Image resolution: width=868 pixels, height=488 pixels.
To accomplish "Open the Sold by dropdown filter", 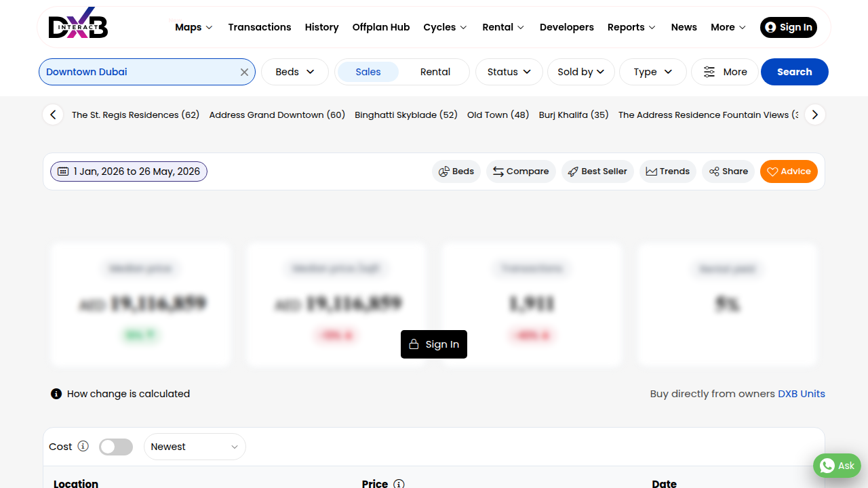I will pyautogui.click(x=581, y=72).
